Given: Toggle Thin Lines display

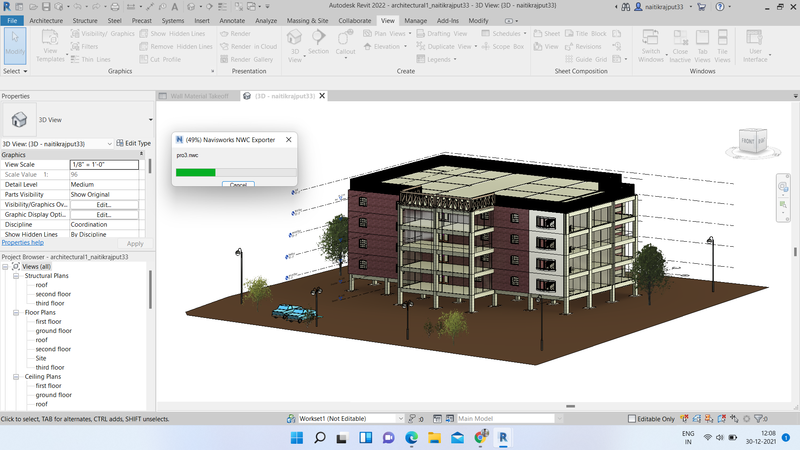Looking at the screenshot, I should point(91,59).
